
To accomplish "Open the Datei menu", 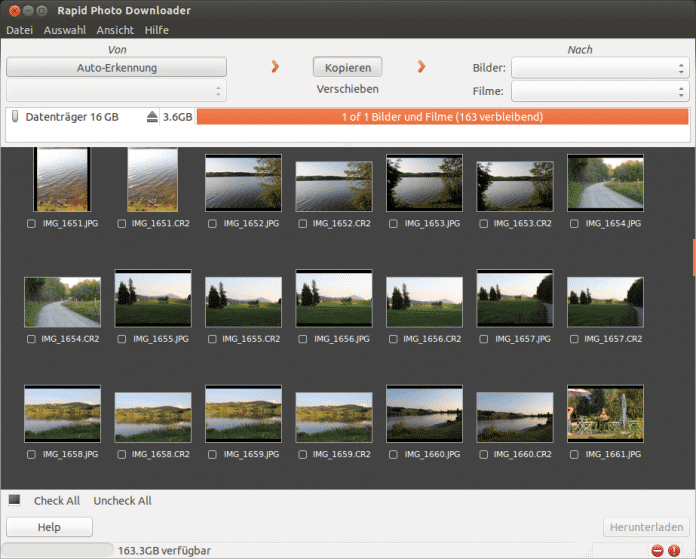I will pyautogui.click(x=19, y=30).
